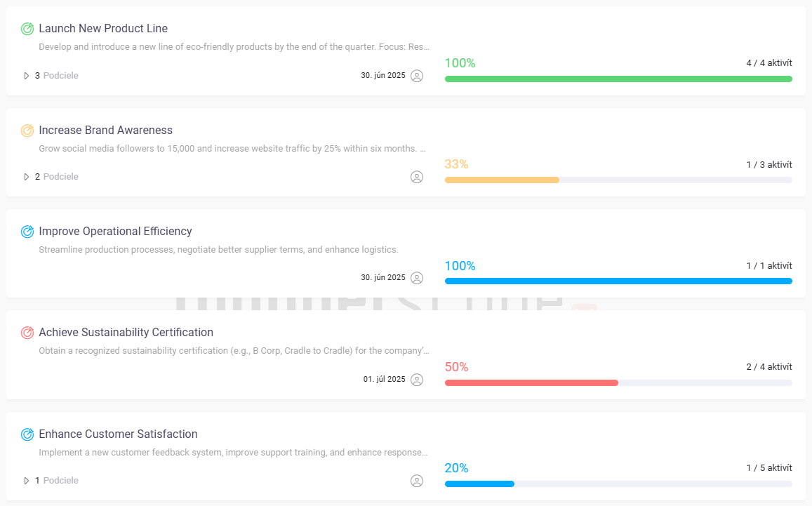Open the Launch New Product Line goal title

pos(103,29)
